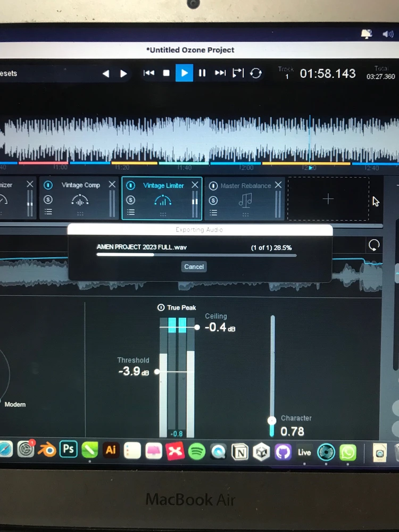Click the Stop playback button
399x532 pixels.
(x=167, y=73)
